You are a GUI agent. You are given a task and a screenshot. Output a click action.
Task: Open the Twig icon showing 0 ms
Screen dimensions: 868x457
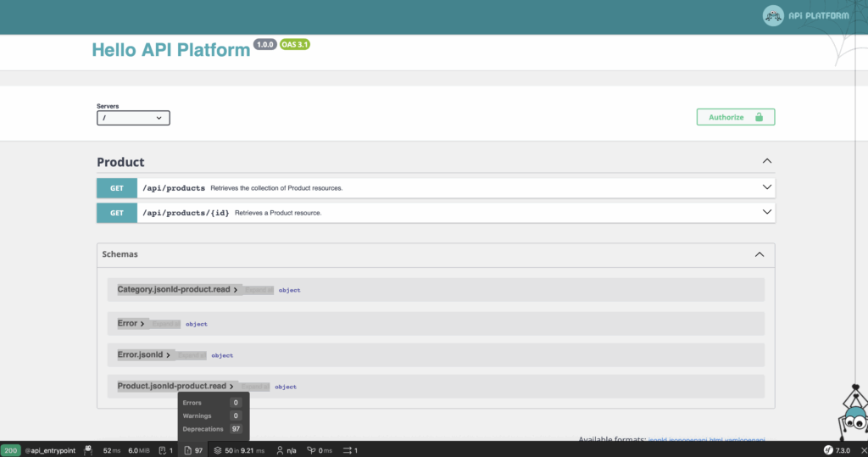(320, 450)
